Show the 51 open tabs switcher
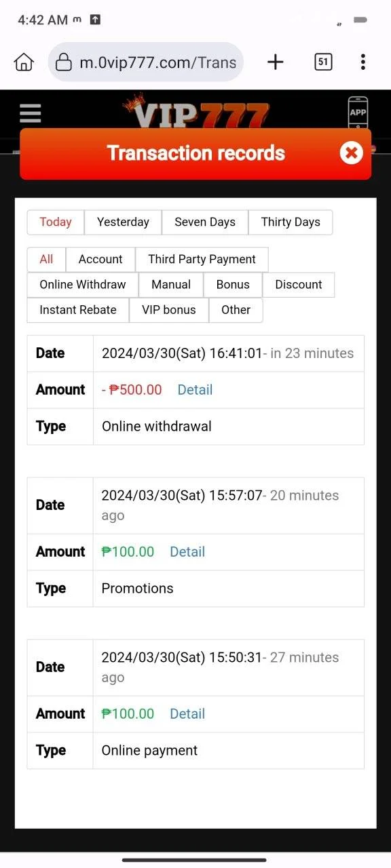The height and width of the screenshot is (868, 391). (323, 62)
